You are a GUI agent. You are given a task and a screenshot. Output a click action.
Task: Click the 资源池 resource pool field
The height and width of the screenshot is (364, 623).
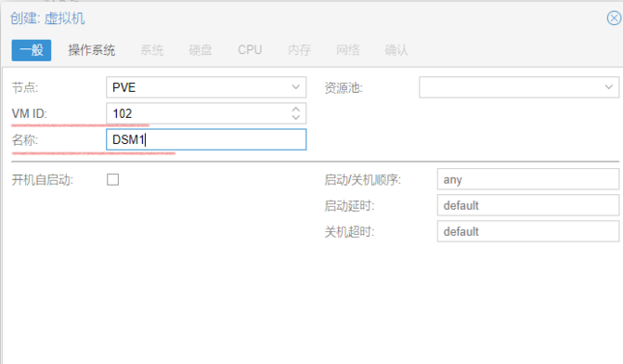(x=519, y=87)
